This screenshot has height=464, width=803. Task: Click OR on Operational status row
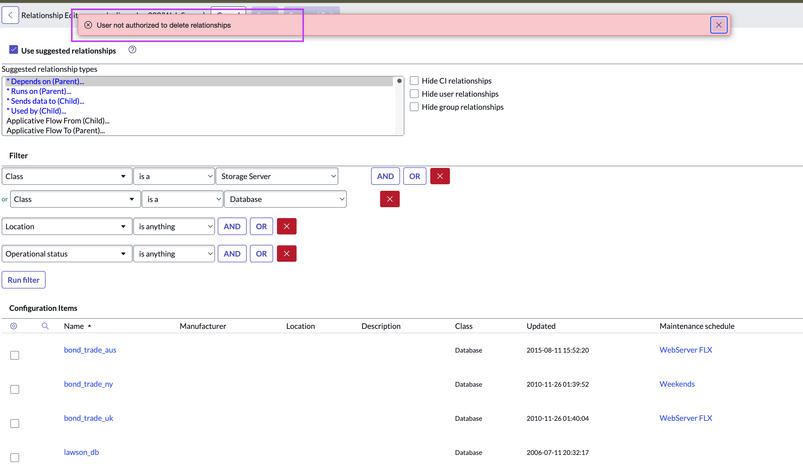point(261,254)
